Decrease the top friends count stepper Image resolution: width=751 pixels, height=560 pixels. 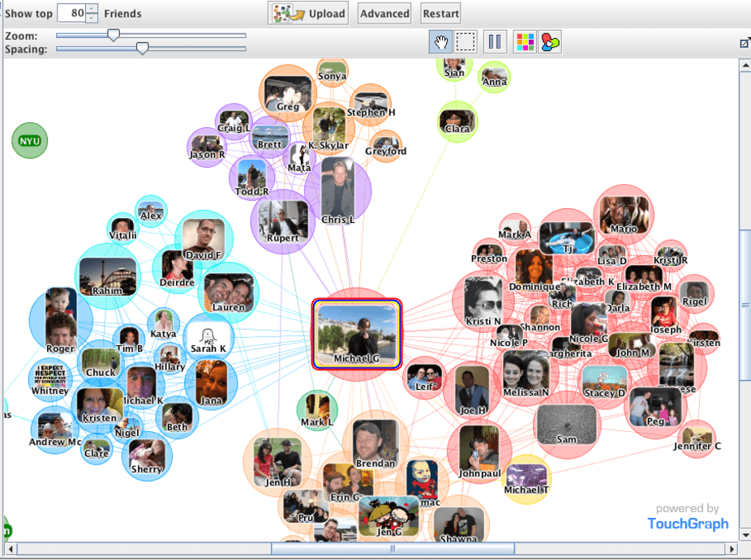click(92, 18)
